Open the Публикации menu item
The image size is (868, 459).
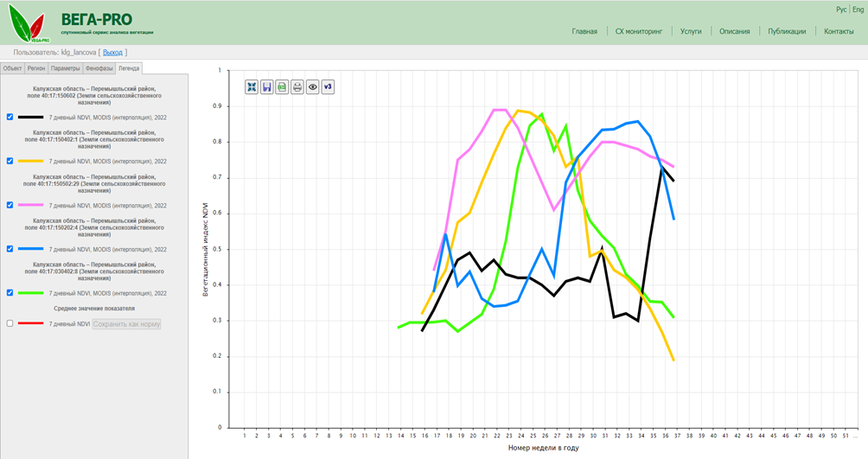(787, 32)
